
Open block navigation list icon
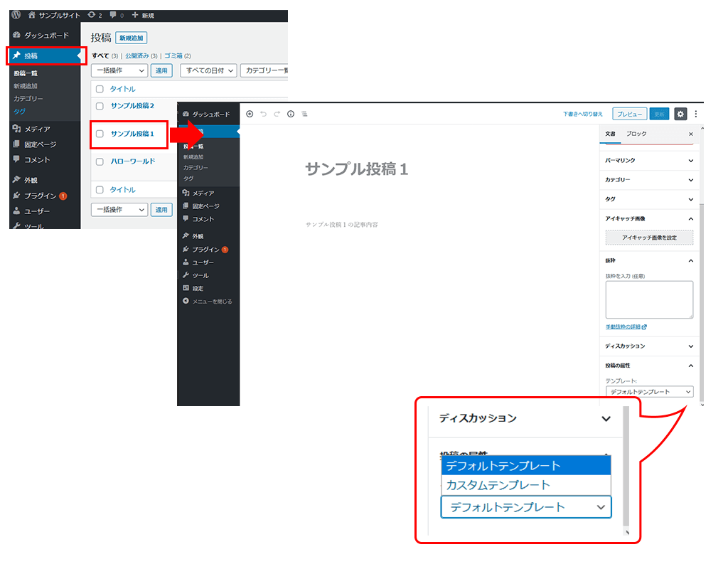pos(304,114)
